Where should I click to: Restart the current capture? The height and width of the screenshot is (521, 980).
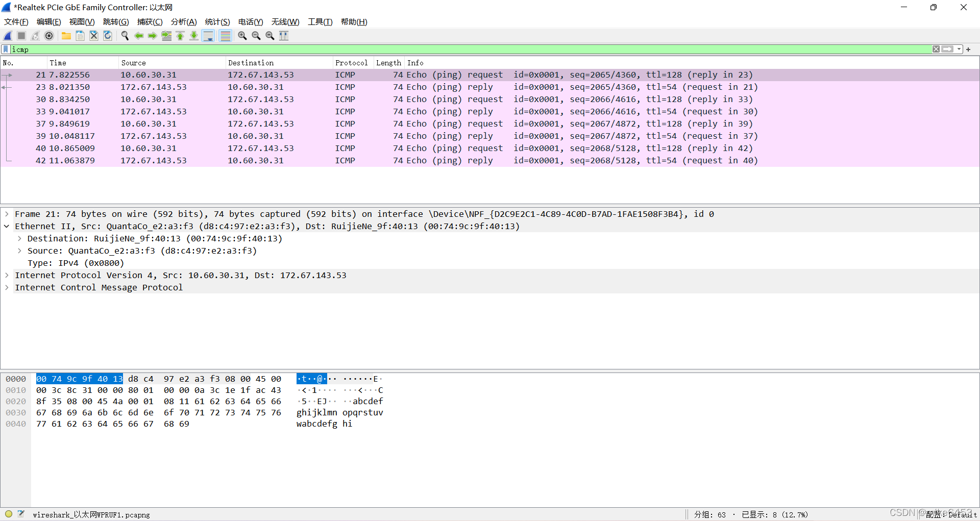tap(35, 36)
